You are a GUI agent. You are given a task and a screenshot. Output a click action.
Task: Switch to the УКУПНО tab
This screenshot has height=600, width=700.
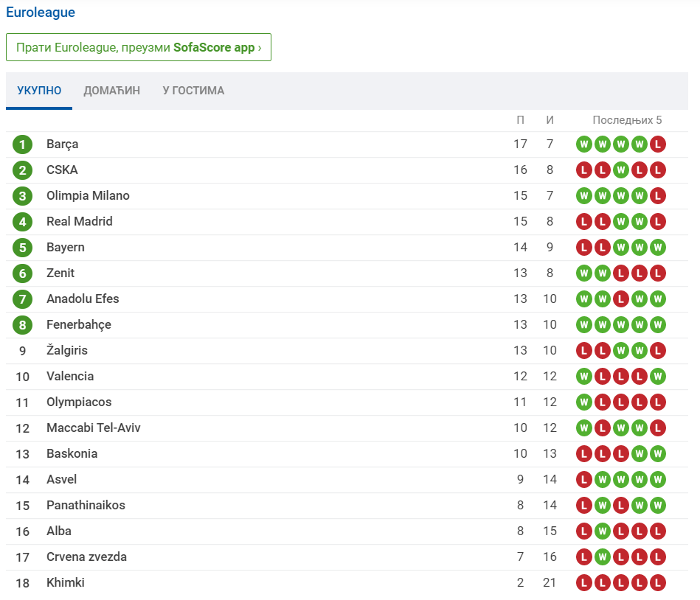(39, 91)
